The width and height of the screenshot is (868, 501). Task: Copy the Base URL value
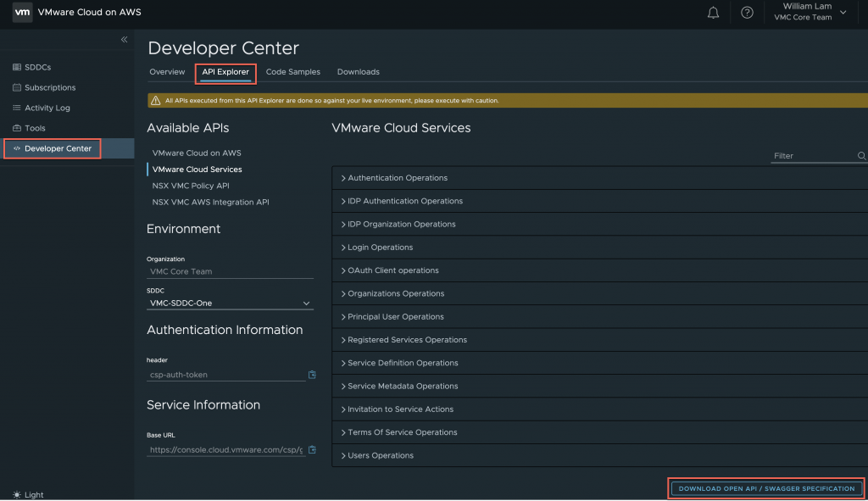[312, 450]
